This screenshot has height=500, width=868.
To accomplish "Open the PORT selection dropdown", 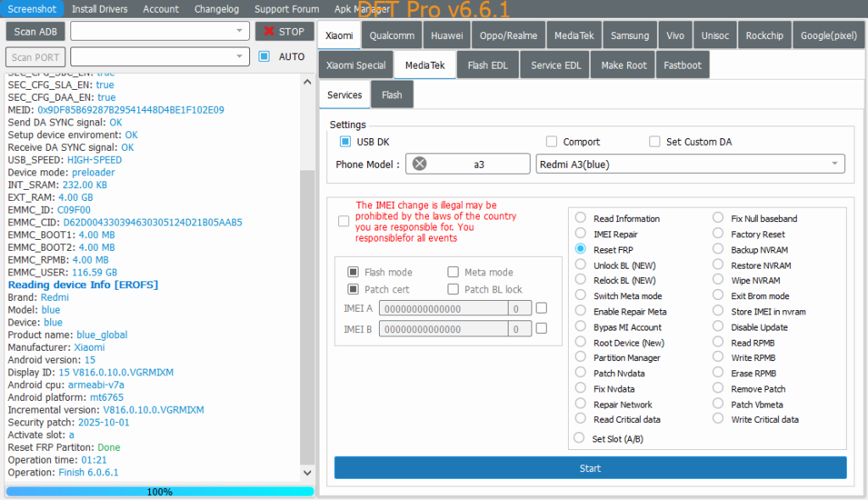I will (160, 57).
